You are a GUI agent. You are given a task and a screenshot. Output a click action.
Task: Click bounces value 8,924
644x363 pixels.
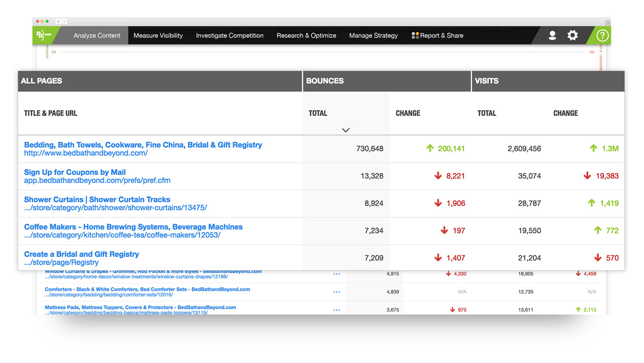[374, 203]
